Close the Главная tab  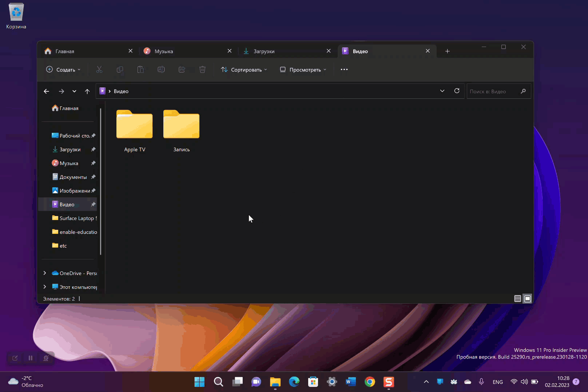pyautogui.click(x=131, y=51)
